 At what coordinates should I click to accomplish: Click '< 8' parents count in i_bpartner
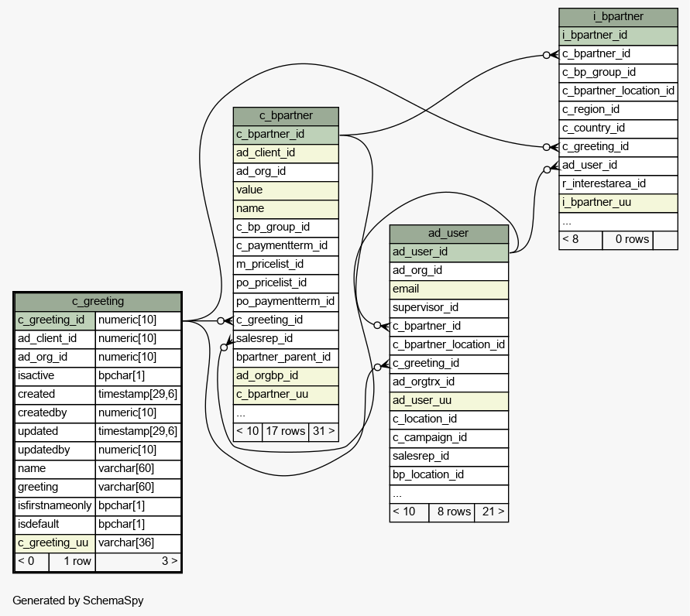coord(581,240)
